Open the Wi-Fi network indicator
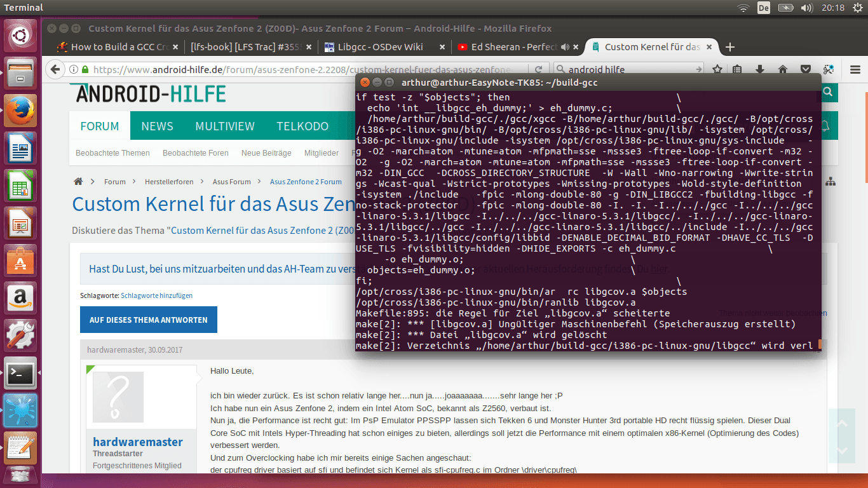Image resolution: width=868 pixels, height=488 pixels. point(743,8)
